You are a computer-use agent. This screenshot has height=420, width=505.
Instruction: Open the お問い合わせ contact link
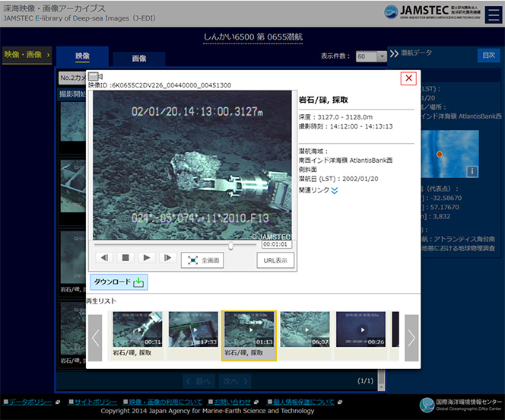coord(232,402)
